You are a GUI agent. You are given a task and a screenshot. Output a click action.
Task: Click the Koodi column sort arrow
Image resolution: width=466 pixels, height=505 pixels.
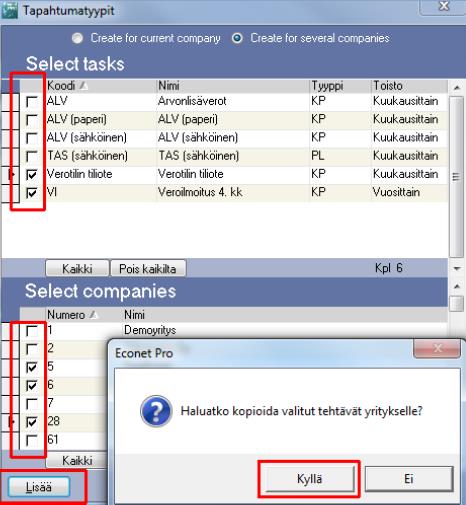coord(84,86)
